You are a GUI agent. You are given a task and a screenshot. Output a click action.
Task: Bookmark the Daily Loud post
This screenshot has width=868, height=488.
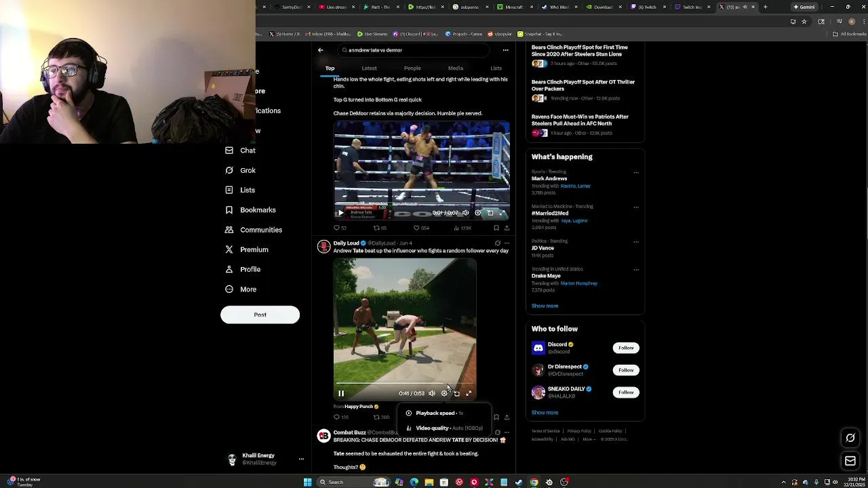[x=496, y=417]
